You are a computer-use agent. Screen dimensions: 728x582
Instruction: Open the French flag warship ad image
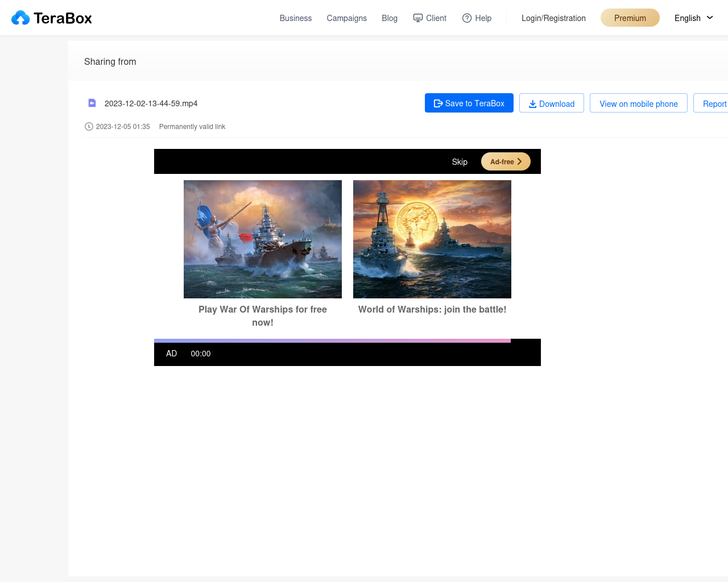(263, 239)
